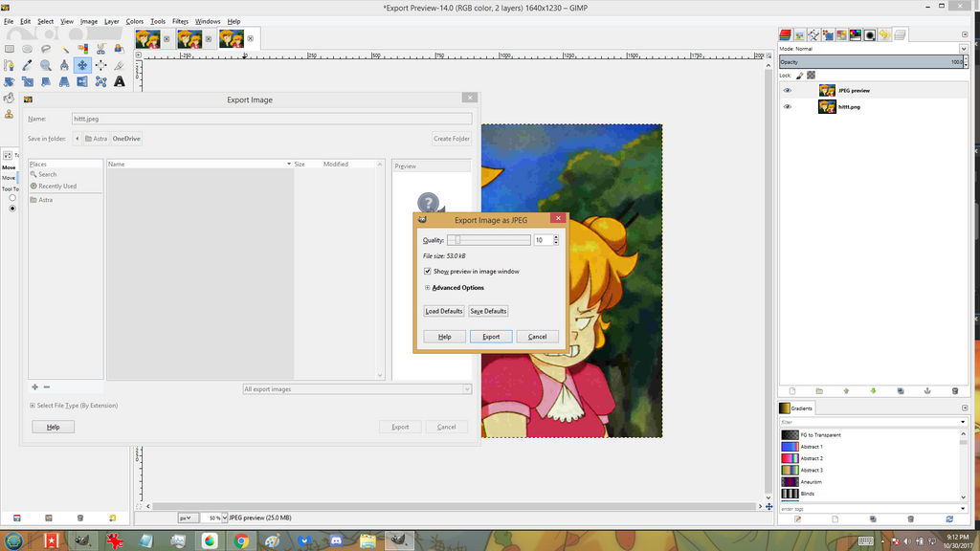
Task: Select the Zoom magnifier tool
Action: pyautogui.click(x=46, y=65)
